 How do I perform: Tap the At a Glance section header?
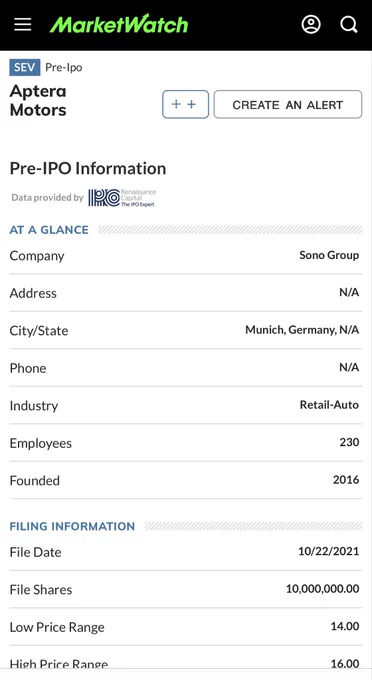point(49,230)
